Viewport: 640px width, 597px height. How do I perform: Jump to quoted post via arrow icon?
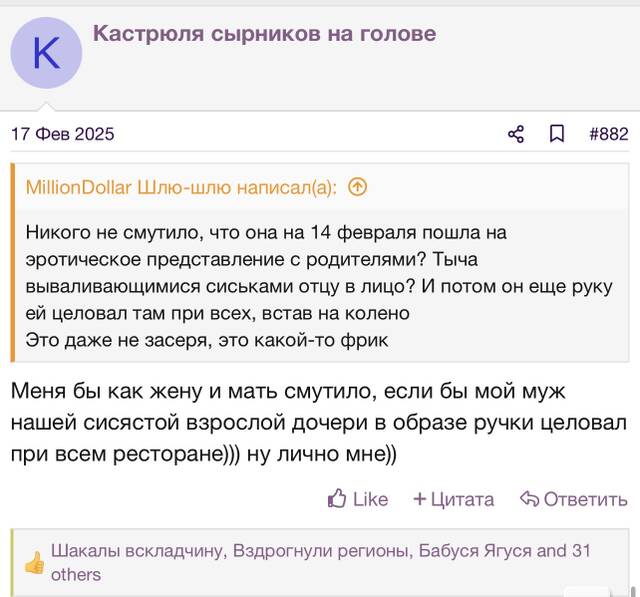click(358, 187)
